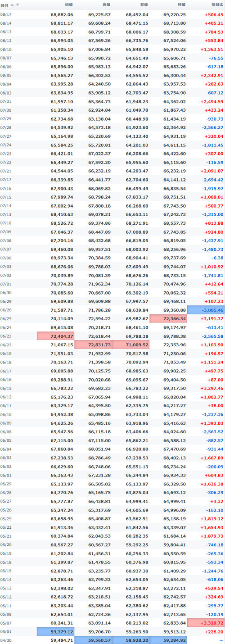Click the 安値 column header
The width and height of the screenshot is (225, 644).
[x=143, y=5]
